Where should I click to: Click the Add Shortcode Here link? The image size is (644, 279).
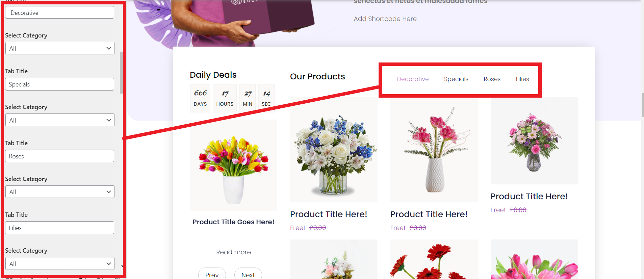(385, 19)
